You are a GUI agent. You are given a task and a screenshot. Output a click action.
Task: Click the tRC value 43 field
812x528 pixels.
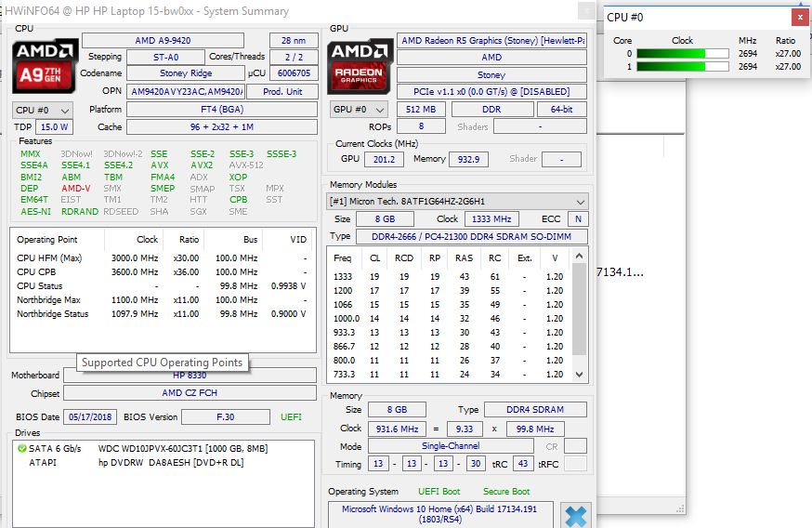pos(523,464)
